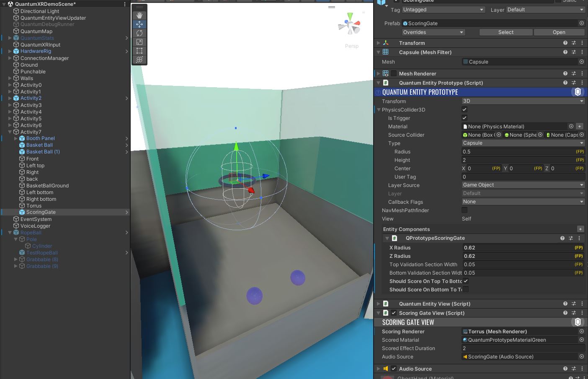Viewport: 588px width, 379px height.
Task: Add new Physics Material button
Action: coord(580,126)
